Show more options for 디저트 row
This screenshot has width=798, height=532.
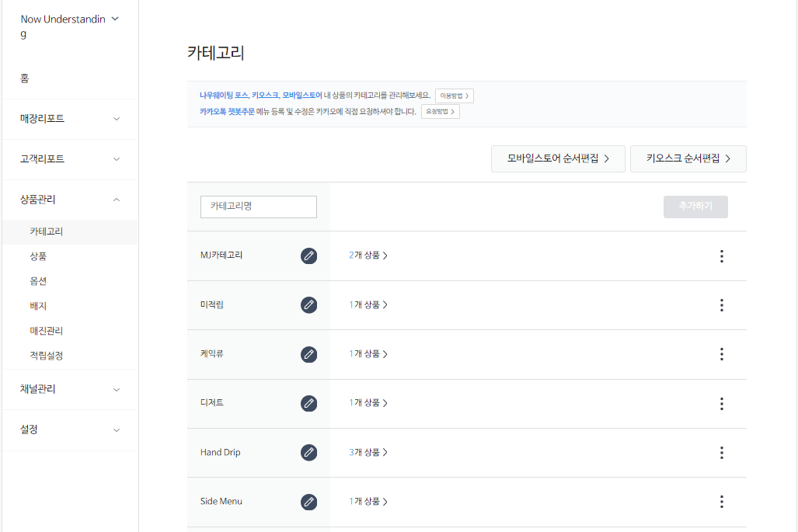point(721,404)
